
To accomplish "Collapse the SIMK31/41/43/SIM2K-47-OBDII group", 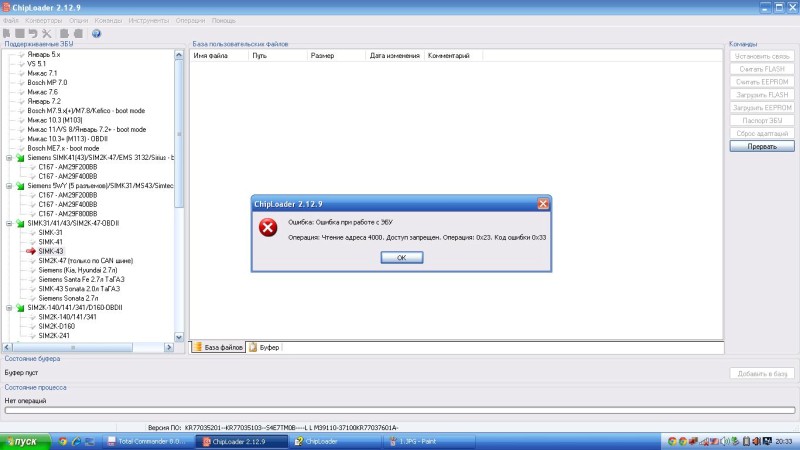I will [9, 222].
